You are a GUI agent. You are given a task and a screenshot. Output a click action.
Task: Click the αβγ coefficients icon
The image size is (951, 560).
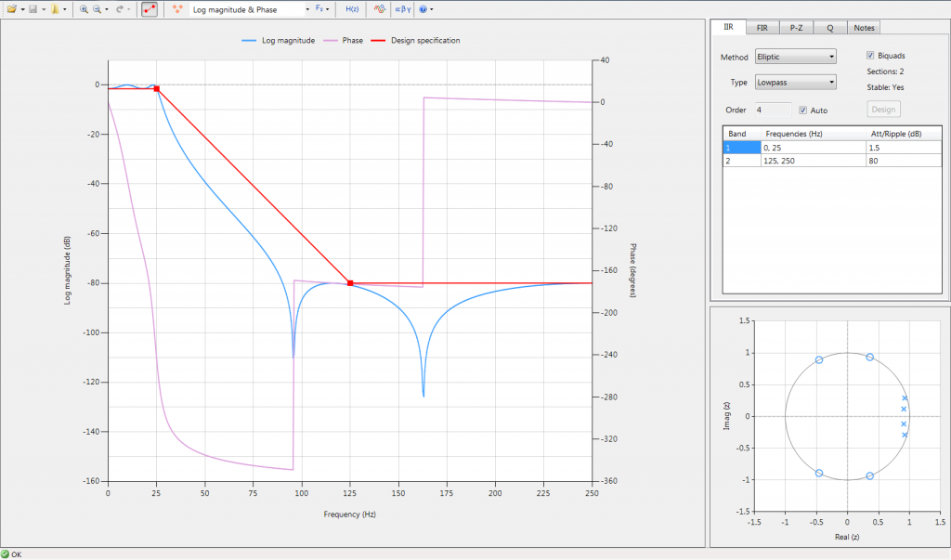click(x=403, y=8)
